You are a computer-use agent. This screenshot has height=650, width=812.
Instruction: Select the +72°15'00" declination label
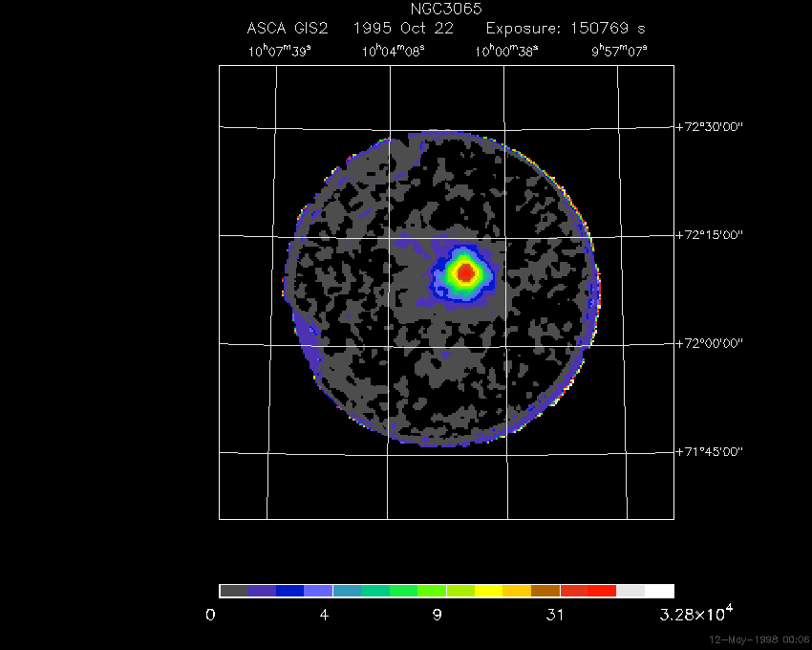(x=710, y=235)
